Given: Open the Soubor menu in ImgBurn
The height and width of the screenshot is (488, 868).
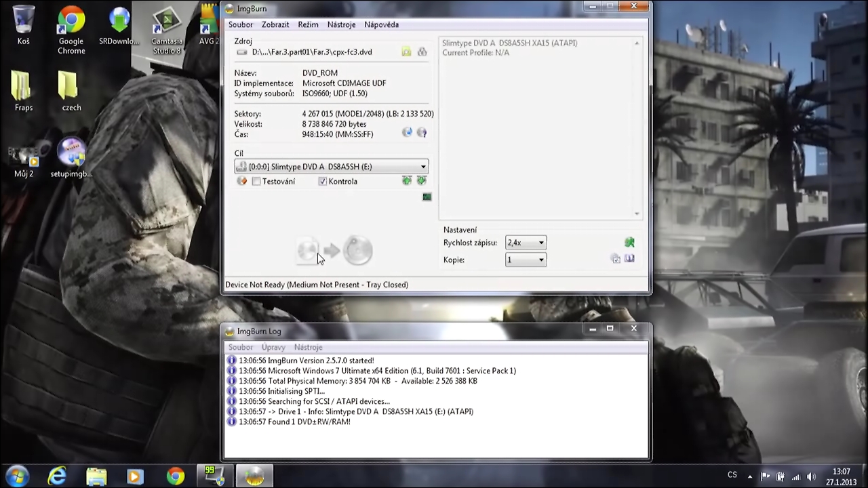Looking at the screenshot, I should pyautogui.click(x=240, y=24).
